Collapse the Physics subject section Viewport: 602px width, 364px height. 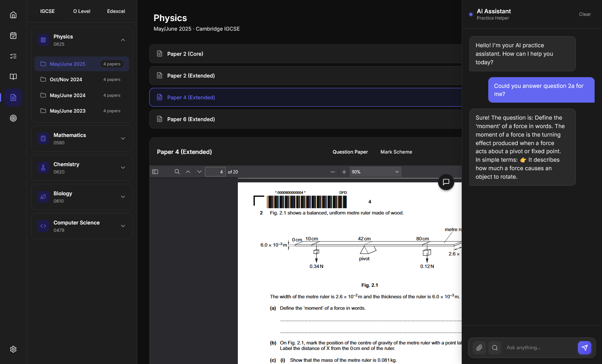coord(123,40)
